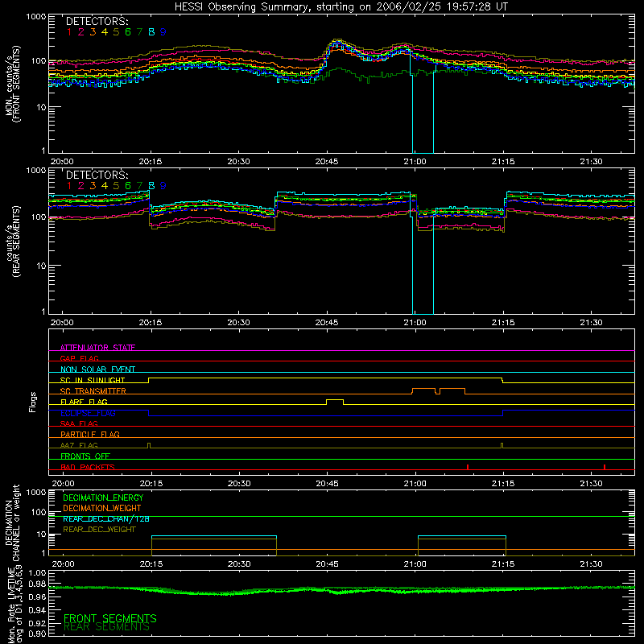Click the 0.90 value on the livetime axis
Viewport: 644px width, 644px height.
(36, 634)
